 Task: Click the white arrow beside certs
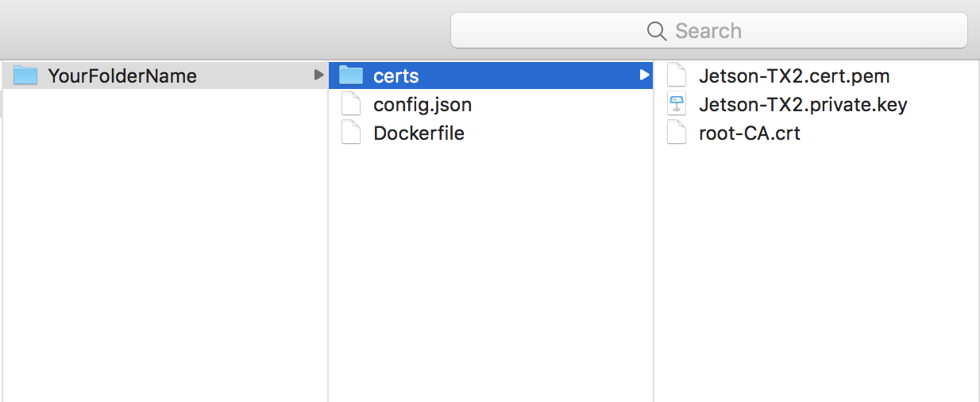[x=644, y=75]
